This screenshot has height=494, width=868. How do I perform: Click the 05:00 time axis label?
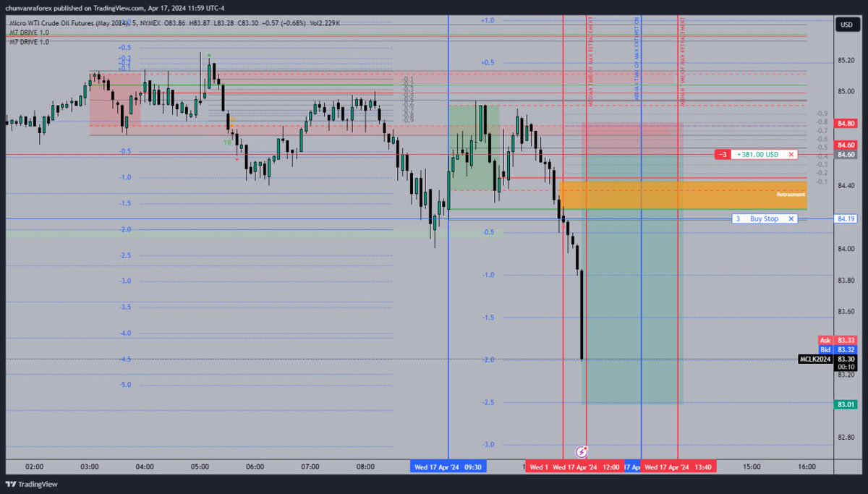coord(200,467)
